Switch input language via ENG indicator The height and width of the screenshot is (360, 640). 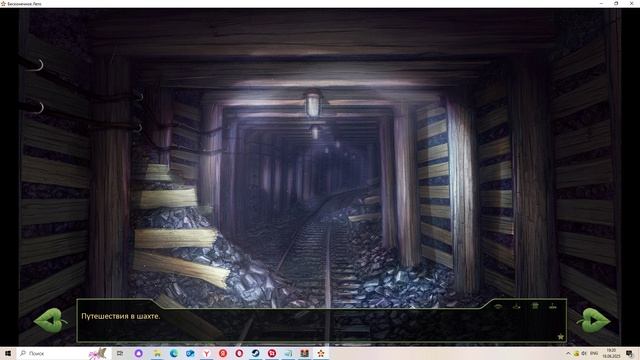click(594, 353)
